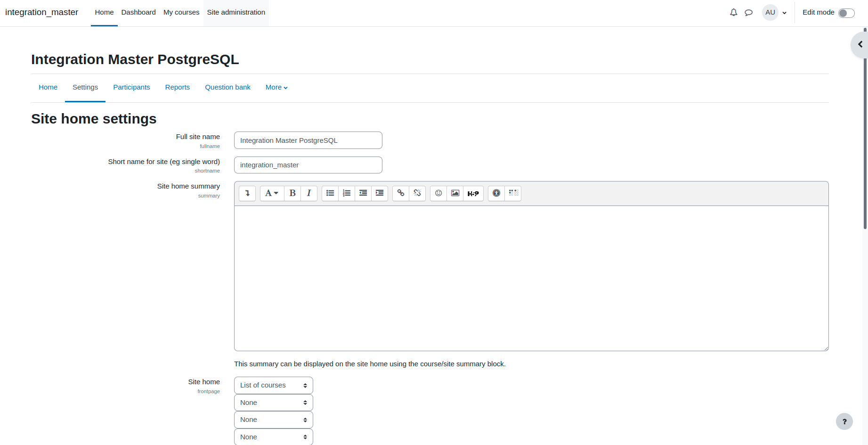Open the notifications bell
Screen dimensions: 868x445
pos(734,13)
